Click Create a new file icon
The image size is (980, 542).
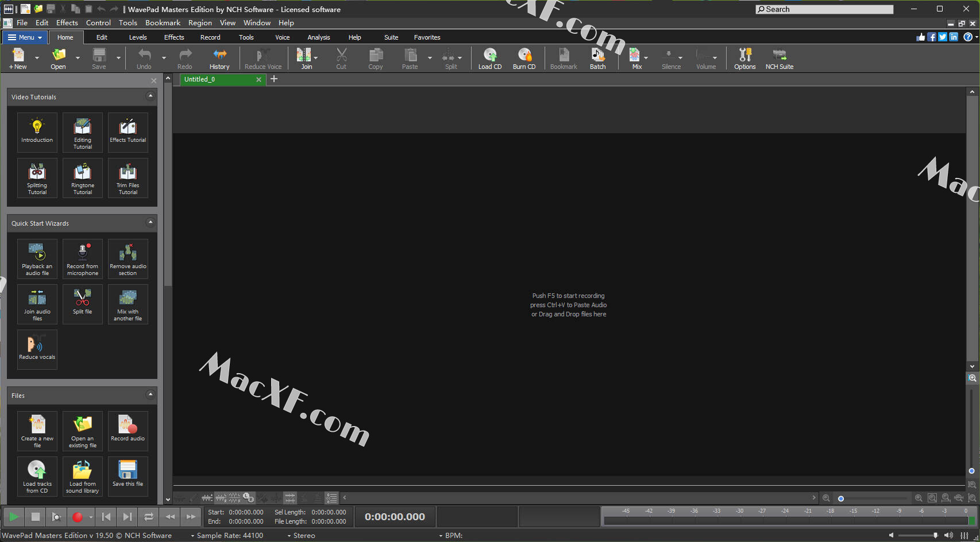click(37, 431)
